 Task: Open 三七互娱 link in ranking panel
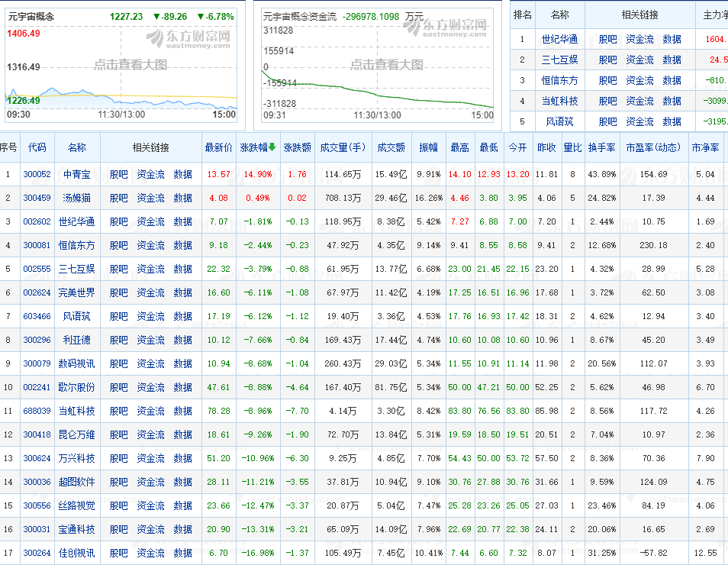[560, 60]
